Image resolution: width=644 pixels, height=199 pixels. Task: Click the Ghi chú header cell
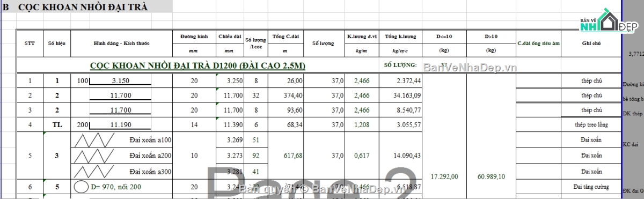(x=591, y=42)
